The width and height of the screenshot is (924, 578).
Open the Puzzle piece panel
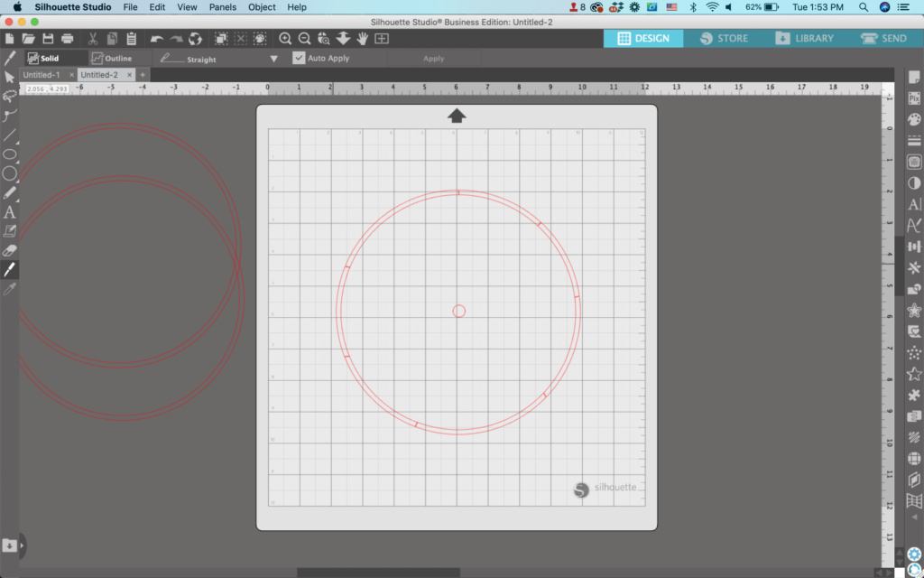(x=914, y=396)
